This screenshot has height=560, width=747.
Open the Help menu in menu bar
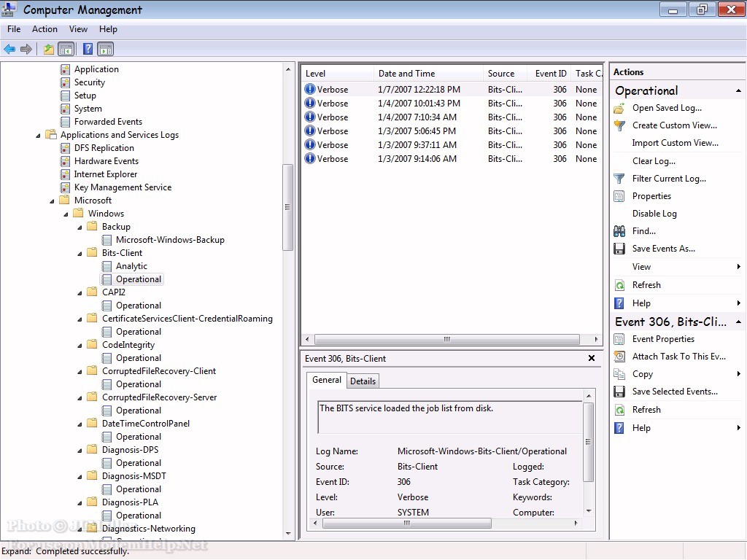pyautogui.click(x=108, y=29)
